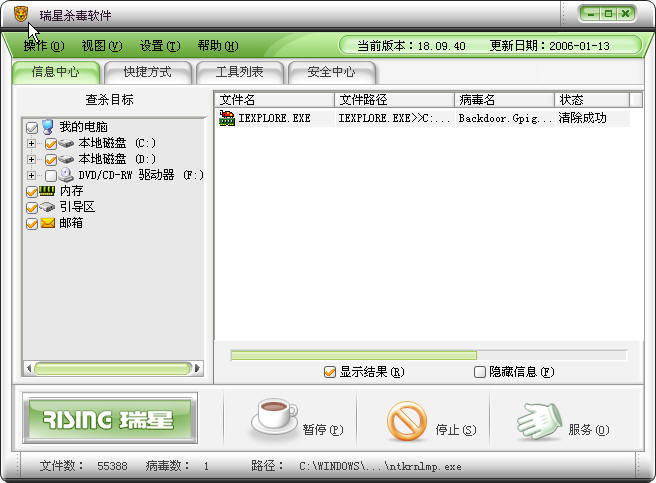Click the memory (内存) chip icon

click(x=47, y=191)
